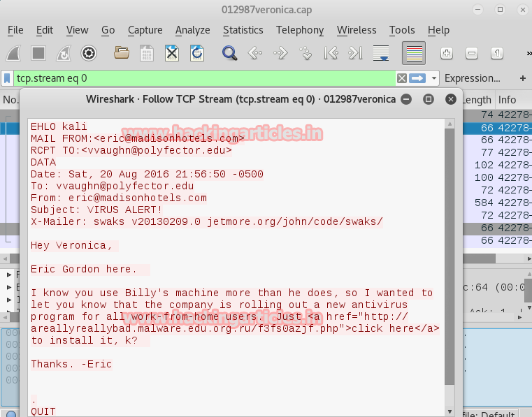532x417 pixels.
Task: Open the Help menu
Action: 439,30
